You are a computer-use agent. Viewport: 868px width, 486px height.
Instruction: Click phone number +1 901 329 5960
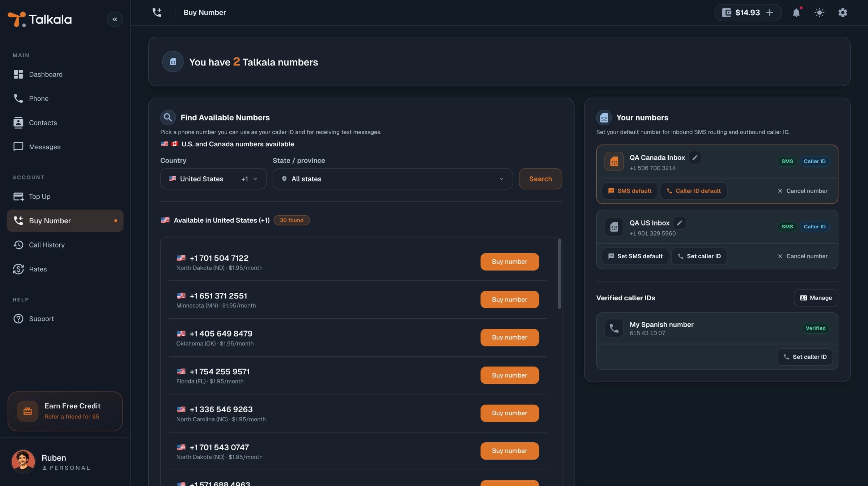tap(652, 233)
